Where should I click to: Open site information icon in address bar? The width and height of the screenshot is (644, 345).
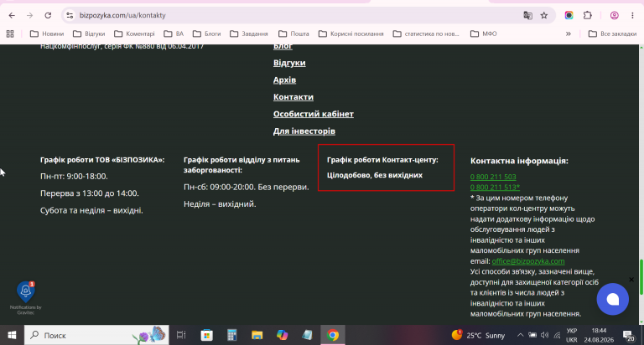[70, 16]
